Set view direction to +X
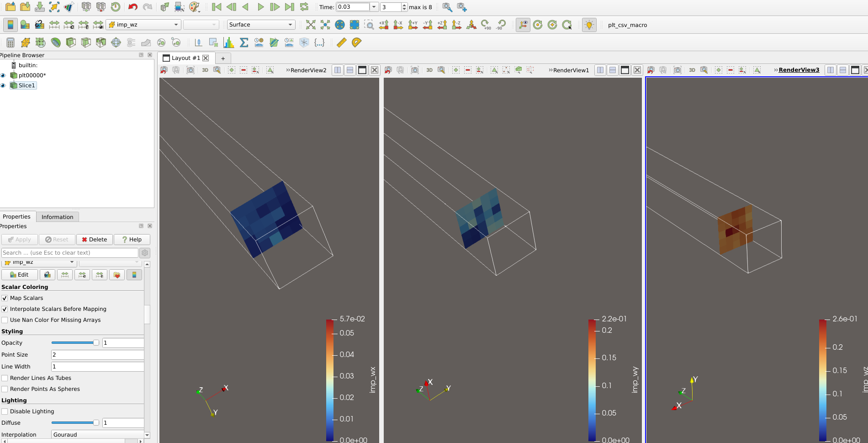 pos(384,25)
